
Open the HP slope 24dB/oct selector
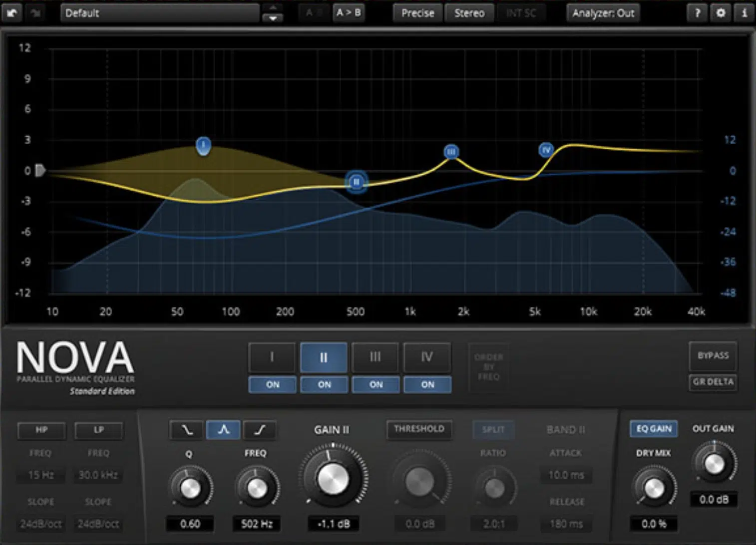coord(40,524)
